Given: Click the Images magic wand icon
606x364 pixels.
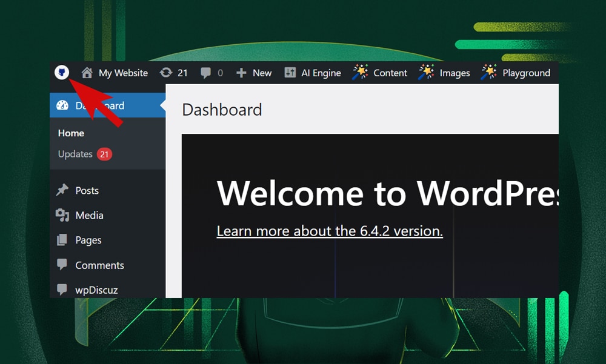Looking at the screenshot, I should tap(426, 73).
